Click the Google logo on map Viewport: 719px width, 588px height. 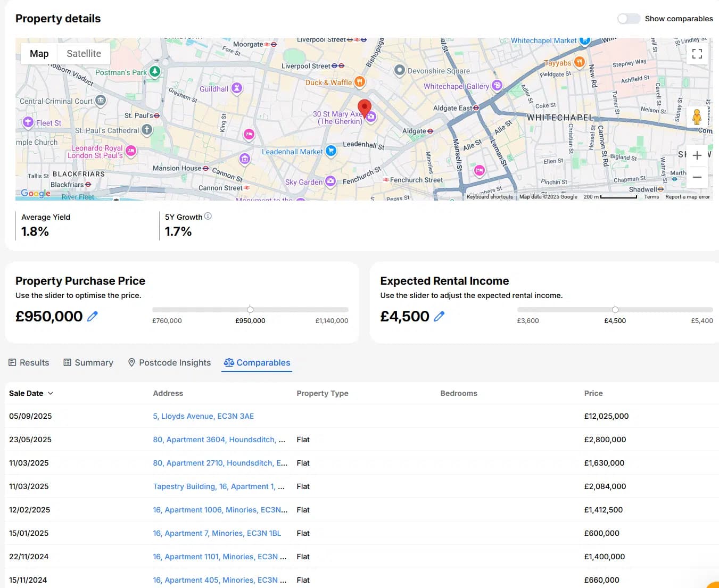[x=36, y=193]
